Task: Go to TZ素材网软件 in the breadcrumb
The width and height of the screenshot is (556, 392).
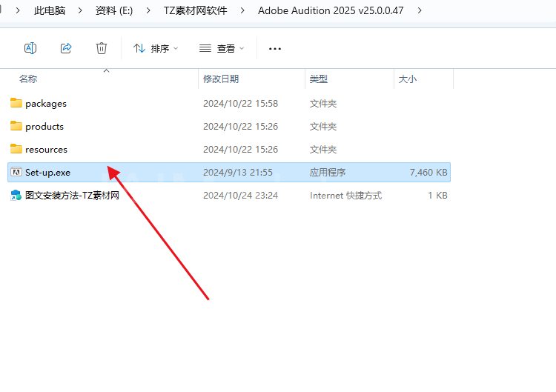Action: pos(196,10)
